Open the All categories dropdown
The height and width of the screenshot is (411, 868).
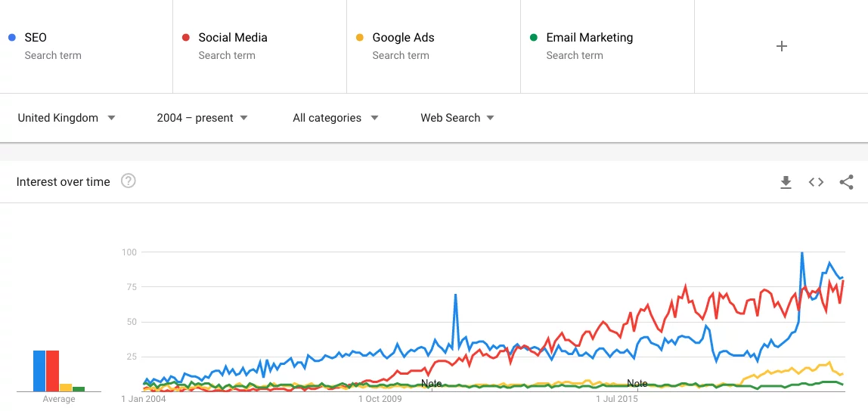(x=336, y=118)
